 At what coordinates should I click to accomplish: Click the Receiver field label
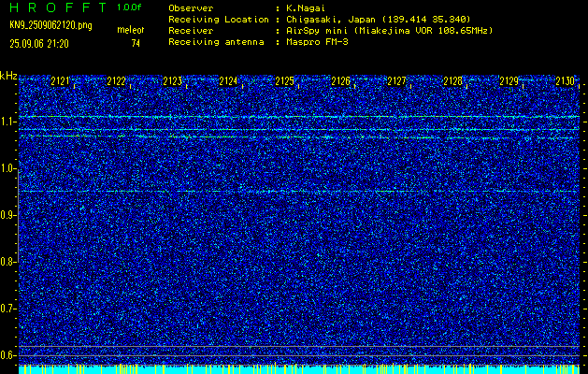click(x=191, y=31)
